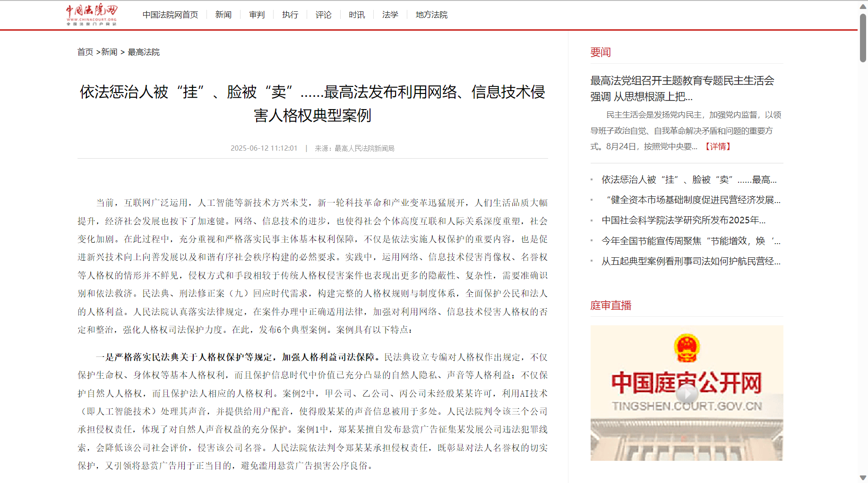Viewport: 868px width, 483px height.
Task: Open the 新闻 navigation item
Action: pyautogui.click(x=223, y=15)
